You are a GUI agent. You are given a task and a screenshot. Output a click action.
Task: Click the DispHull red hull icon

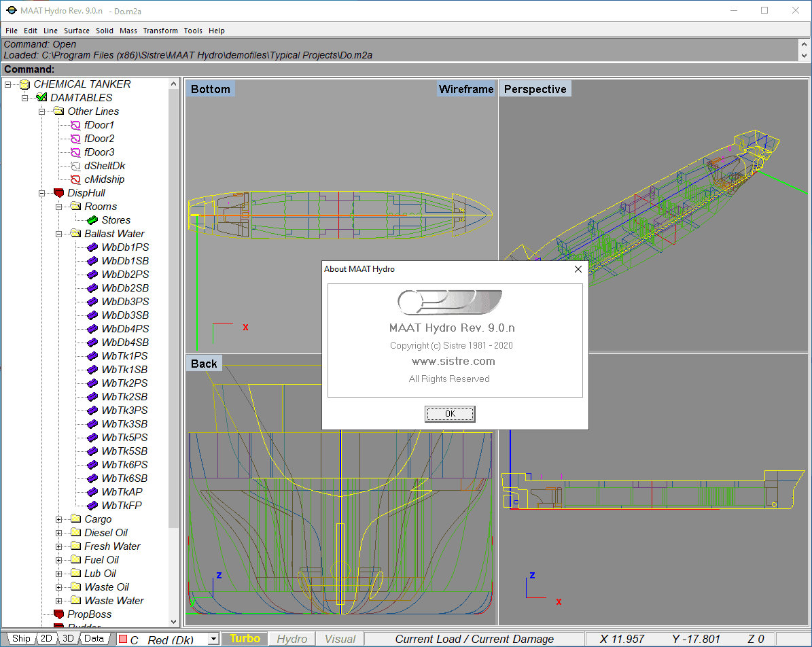(58, 193)
